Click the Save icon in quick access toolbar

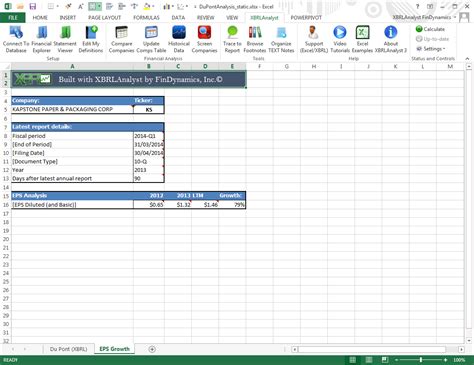32,6
